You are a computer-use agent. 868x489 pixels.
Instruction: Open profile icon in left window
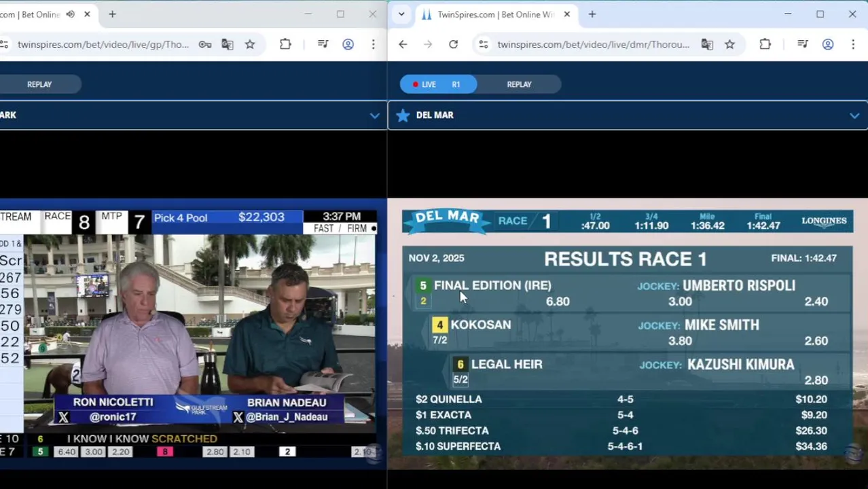348,44
